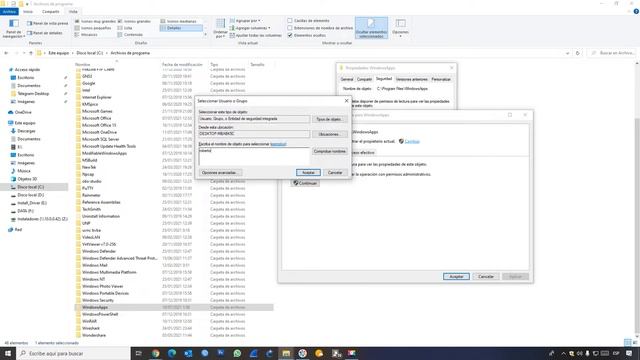Open Agrupar por dropdown
This screenshot has width=640, height=360.
(x=245, y=20)
